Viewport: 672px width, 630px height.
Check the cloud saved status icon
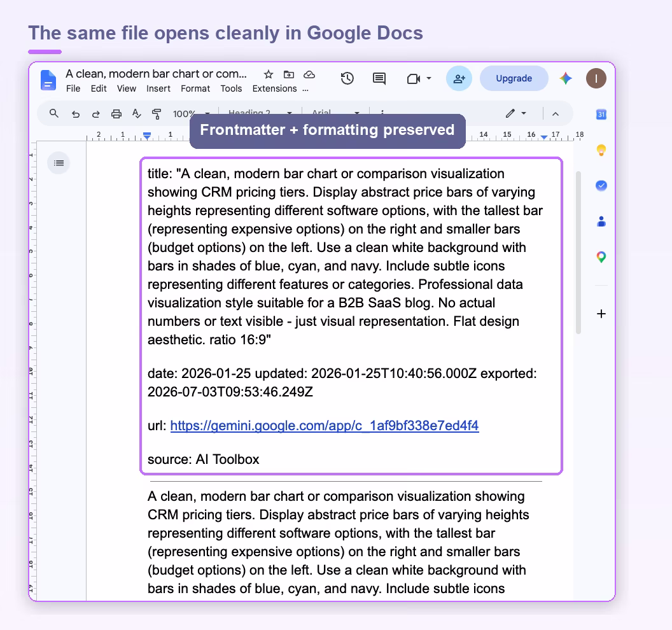[x=309, y=74]
